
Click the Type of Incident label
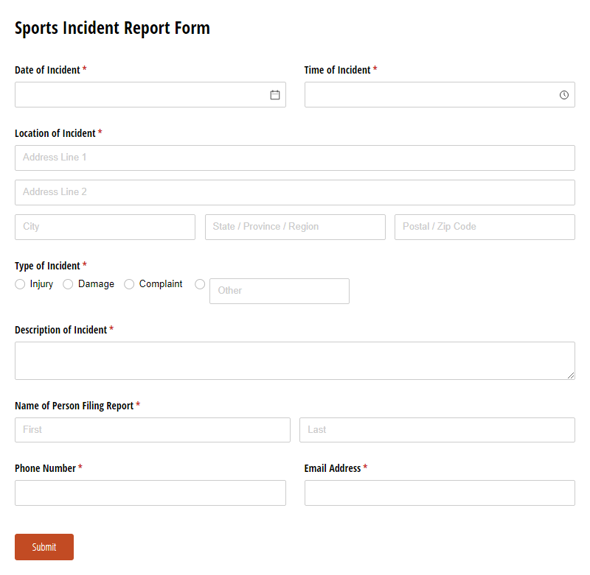47,266
